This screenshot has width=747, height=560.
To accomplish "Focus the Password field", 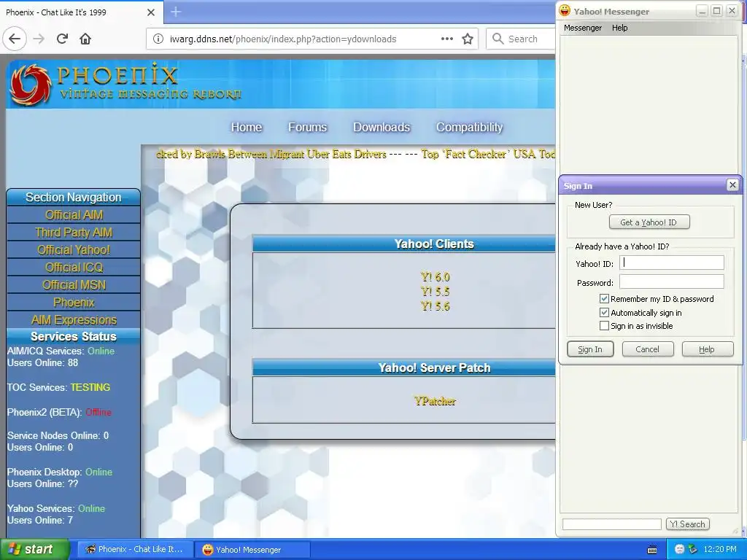I will click(672, 282).
